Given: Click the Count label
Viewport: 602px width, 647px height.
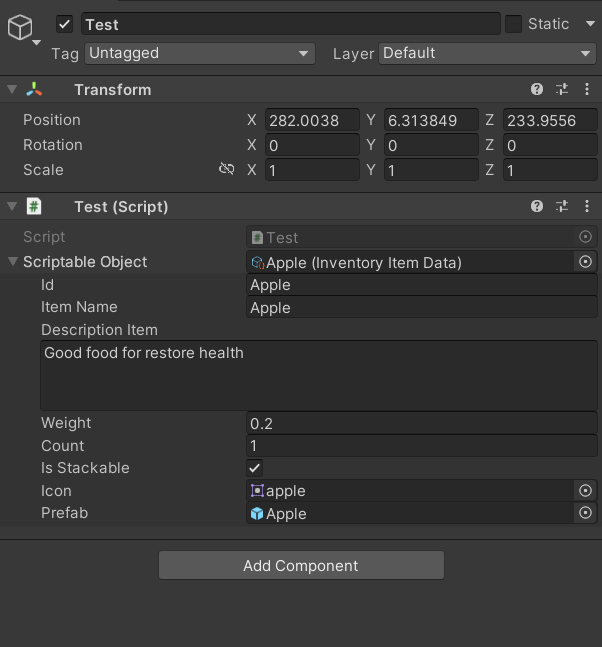Looking at the screenshot, I should (62, 446).
